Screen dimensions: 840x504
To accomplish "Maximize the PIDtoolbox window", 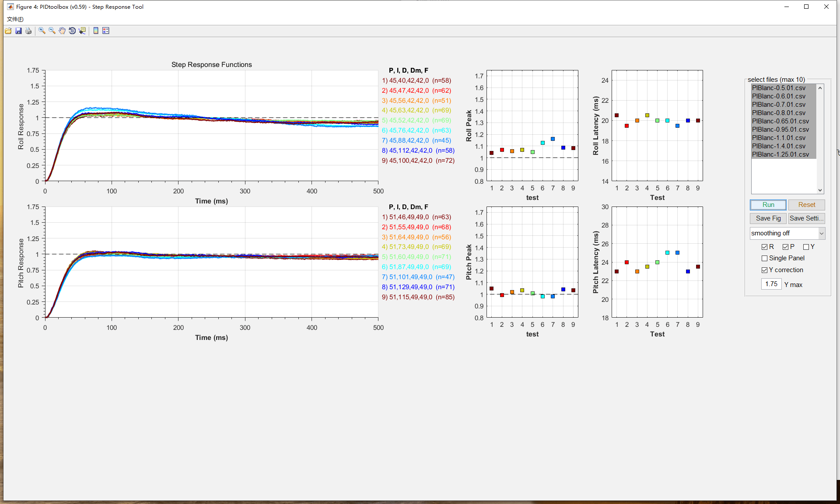I will 806,7.
